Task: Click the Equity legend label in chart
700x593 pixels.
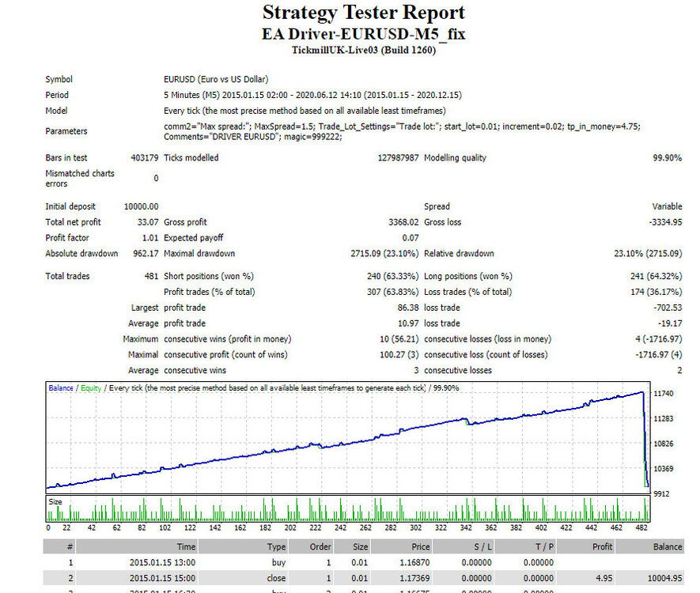Action: (91, 388)
